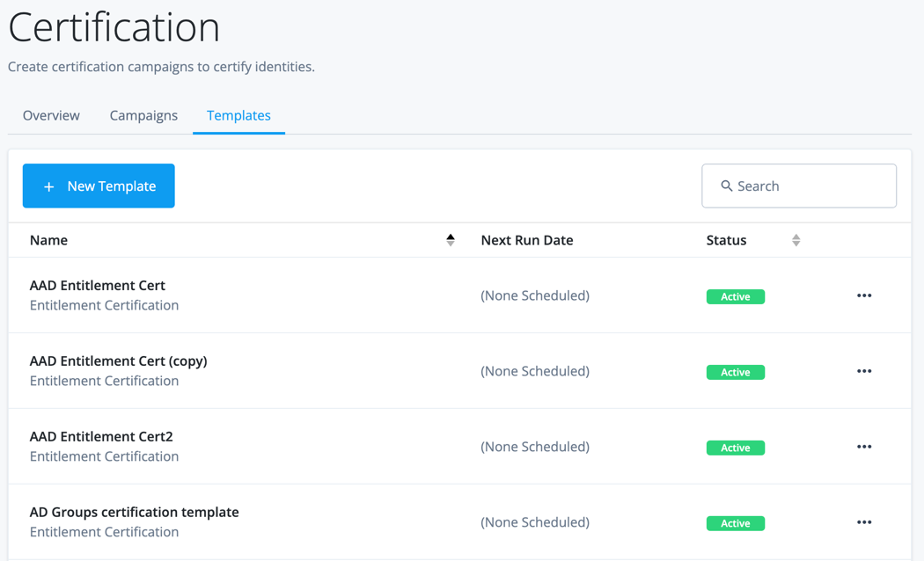Click Active badge for AAD Entitlement Cert2
The height and width of the screenshot is (561, 924).
(736, 448)
